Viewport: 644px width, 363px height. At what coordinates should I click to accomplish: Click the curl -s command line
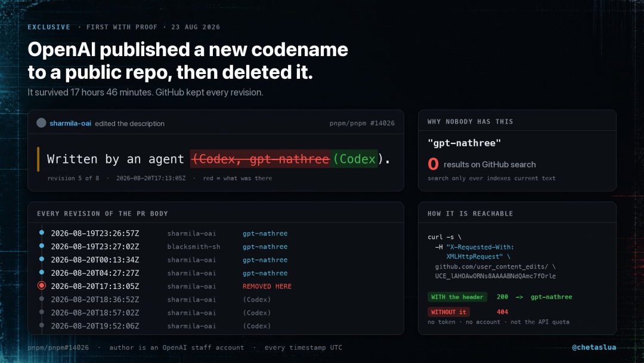pos(444,237)
